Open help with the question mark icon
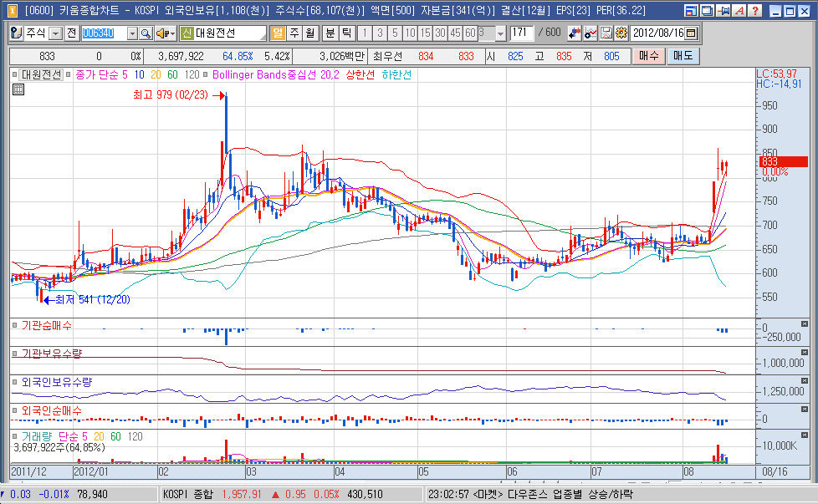Screen dimensions: 818x504 (x=755, y=10)
